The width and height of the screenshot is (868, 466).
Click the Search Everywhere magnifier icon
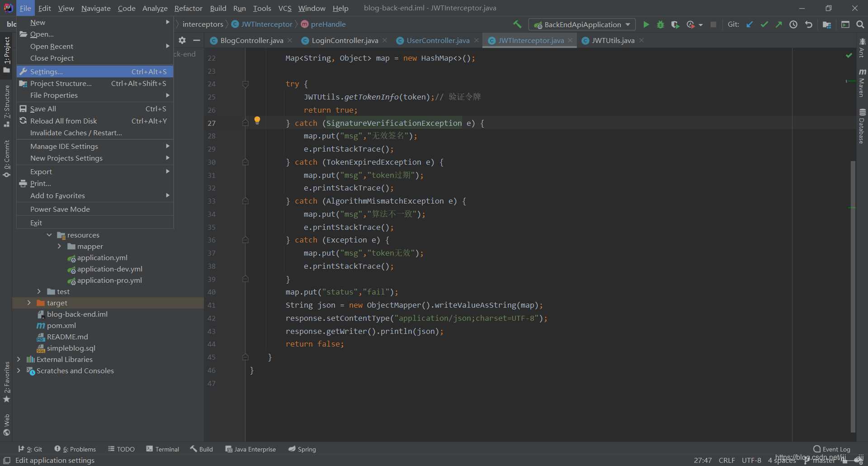[860, 24]
